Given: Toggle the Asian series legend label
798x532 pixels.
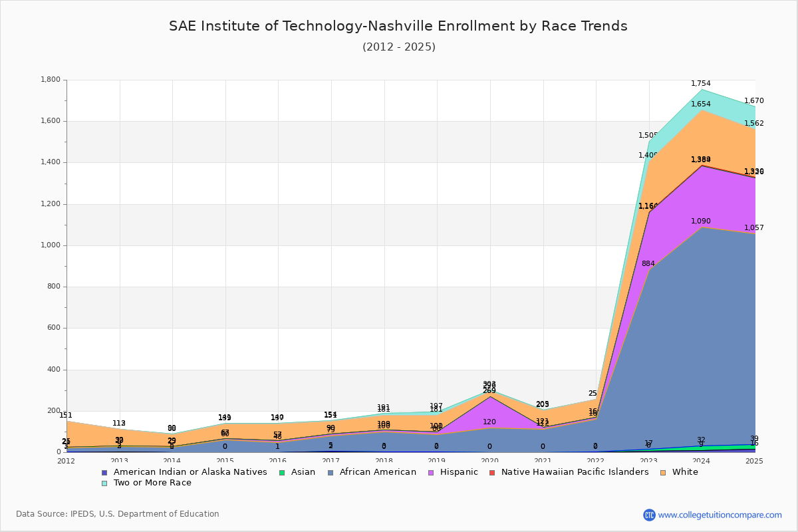Looking at the screenshot, I should click(304, 472).
